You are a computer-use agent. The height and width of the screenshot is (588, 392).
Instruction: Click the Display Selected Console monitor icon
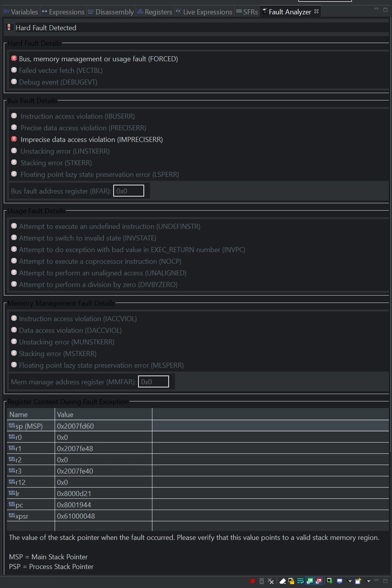coord(340,581)
